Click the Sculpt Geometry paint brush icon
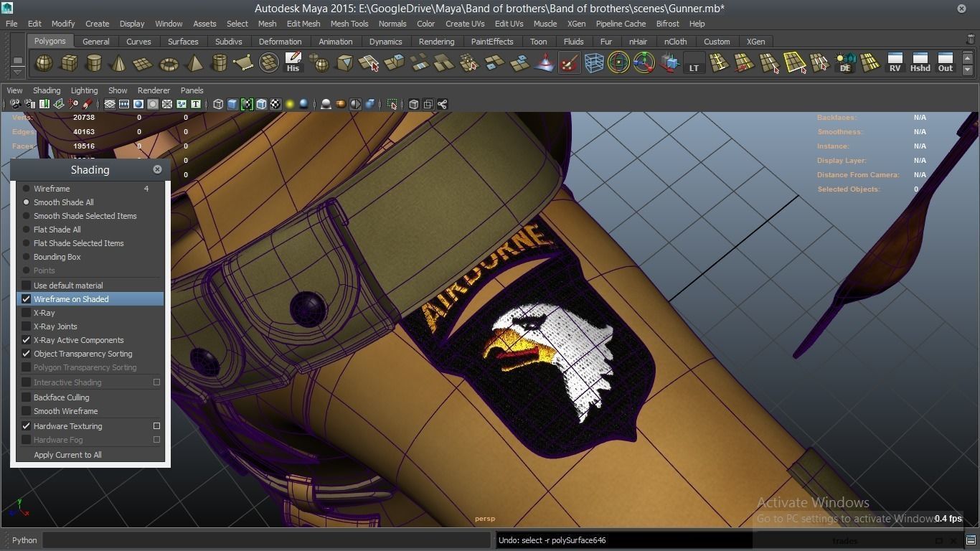Image resolution: width=980 pixels, height=551 pixels. (x=569, y=63)
